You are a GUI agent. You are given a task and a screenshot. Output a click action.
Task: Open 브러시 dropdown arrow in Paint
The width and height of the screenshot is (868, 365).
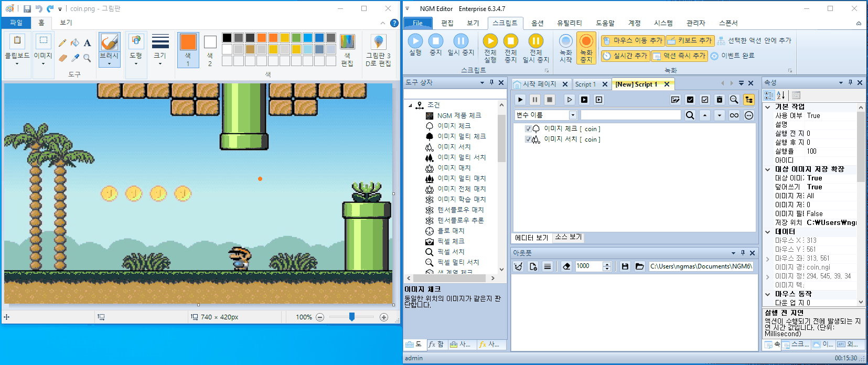pyautogui.click(x=109, y=63)
